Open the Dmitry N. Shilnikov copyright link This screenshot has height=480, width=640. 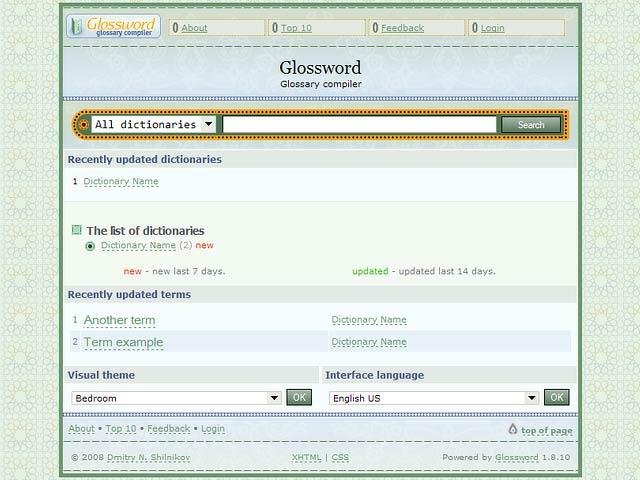[149, 457]
